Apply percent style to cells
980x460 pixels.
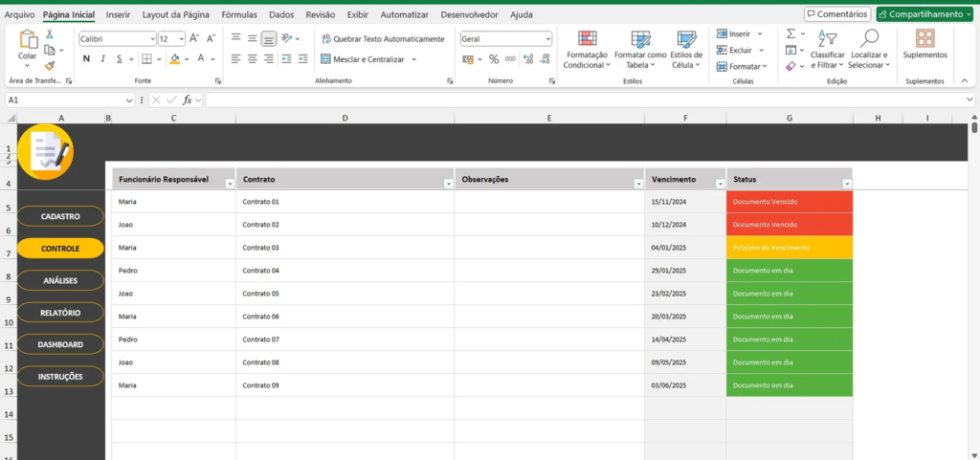pyautogui.click(x=494, y=59)
